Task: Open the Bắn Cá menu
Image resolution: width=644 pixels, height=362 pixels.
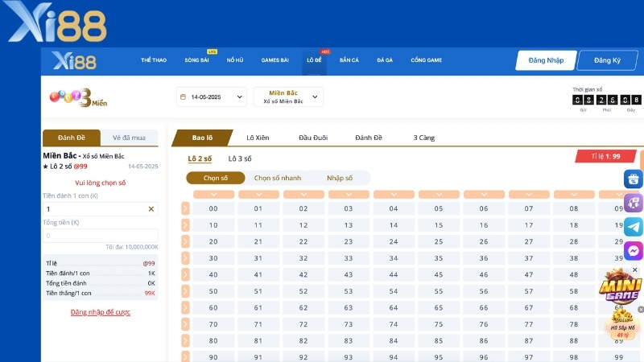Action: pyautogui.click(x=349, y=60)
